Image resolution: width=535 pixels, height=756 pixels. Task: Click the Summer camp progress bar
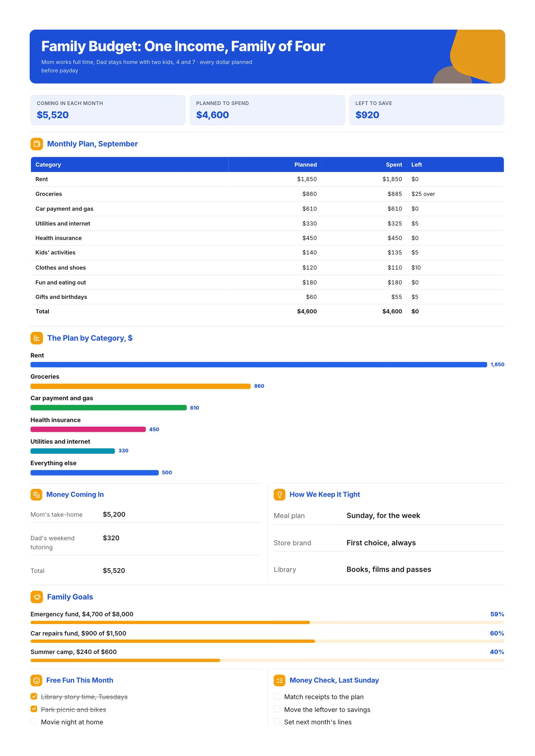point(267,660)
